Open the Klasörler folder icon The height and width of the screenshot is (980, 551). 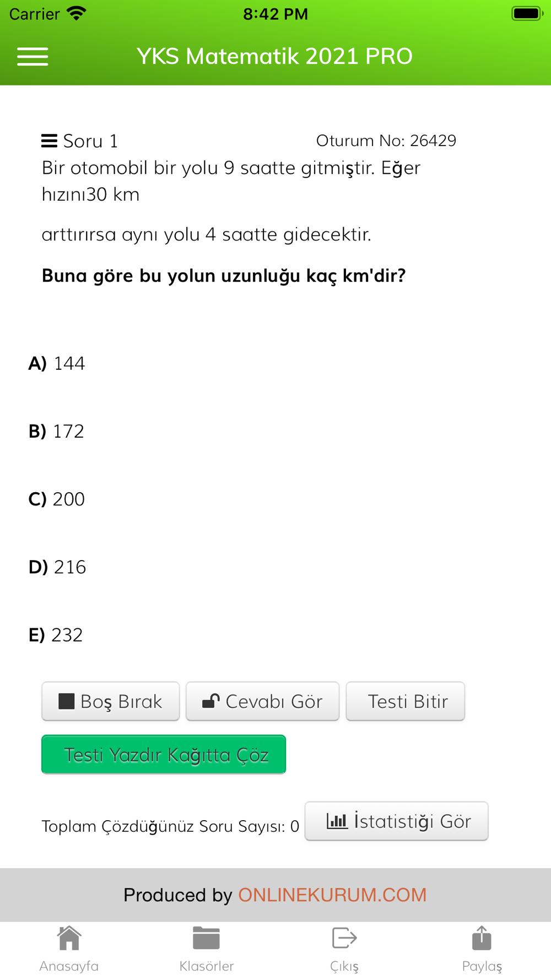(207, 938)
